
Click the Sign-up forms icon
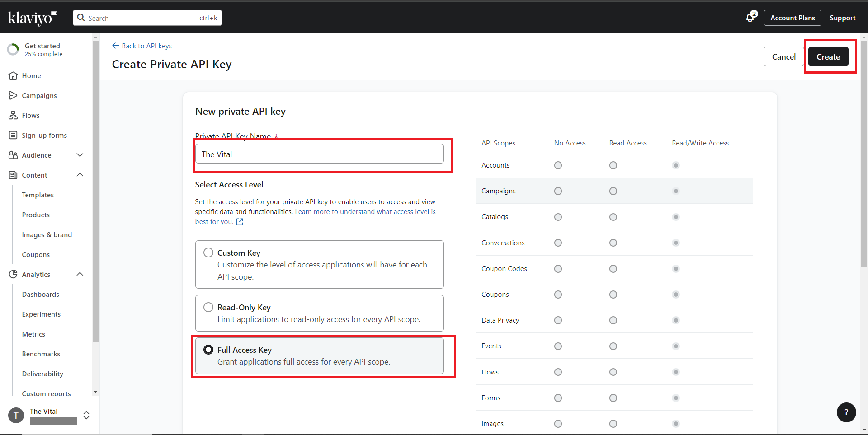pos(13,135)
